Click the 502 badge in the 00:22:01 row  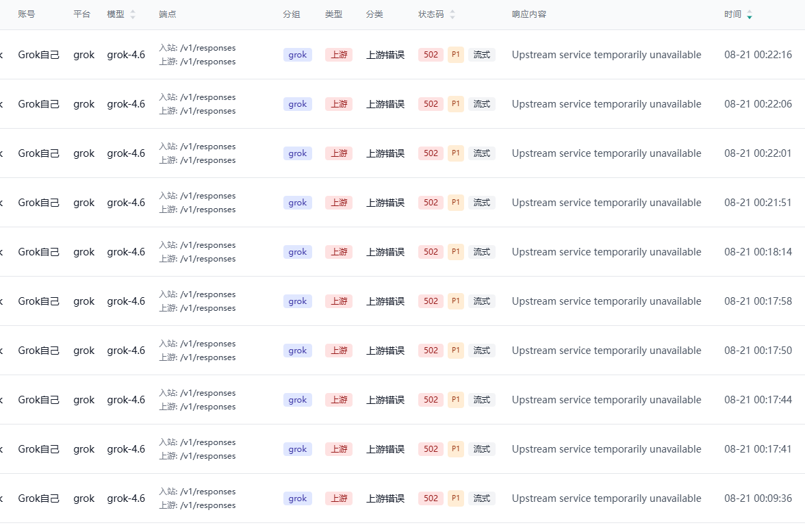[431, 153]
